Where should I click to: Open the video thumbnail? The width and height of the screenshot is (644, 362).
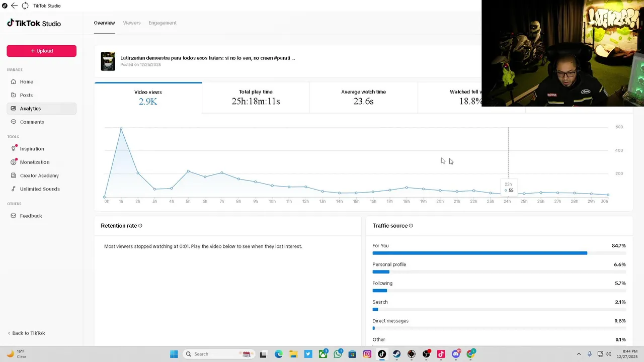108,61
